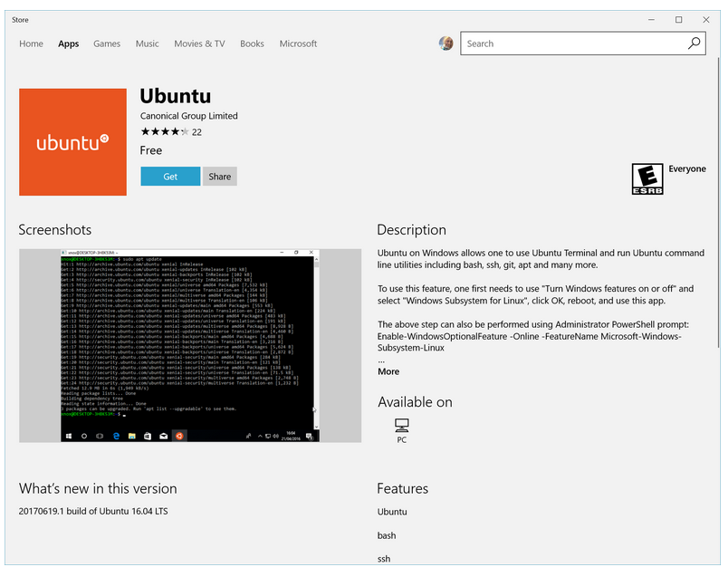Open the Movies & TV tab
Screen dimensions: 728x567
(199, 43)
